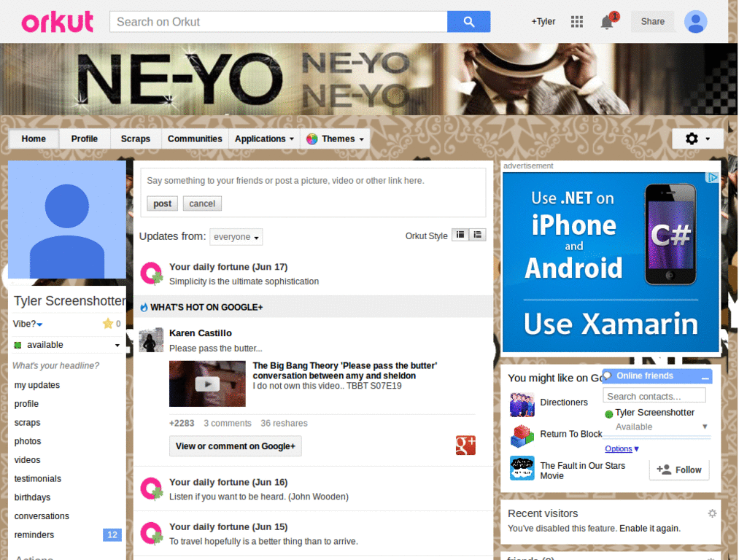The width and height of the screenshot is (747, 560).
Task: Click Karen Castillo's avatar
Action: (x=151, y=340)
